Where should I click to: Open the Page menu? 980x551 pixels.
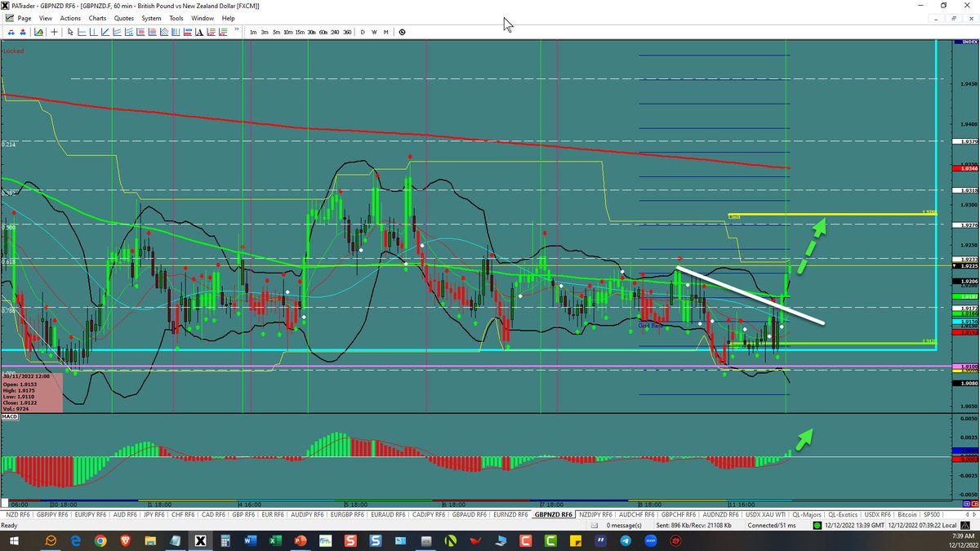pyautogui.click(x=24, y=18)
